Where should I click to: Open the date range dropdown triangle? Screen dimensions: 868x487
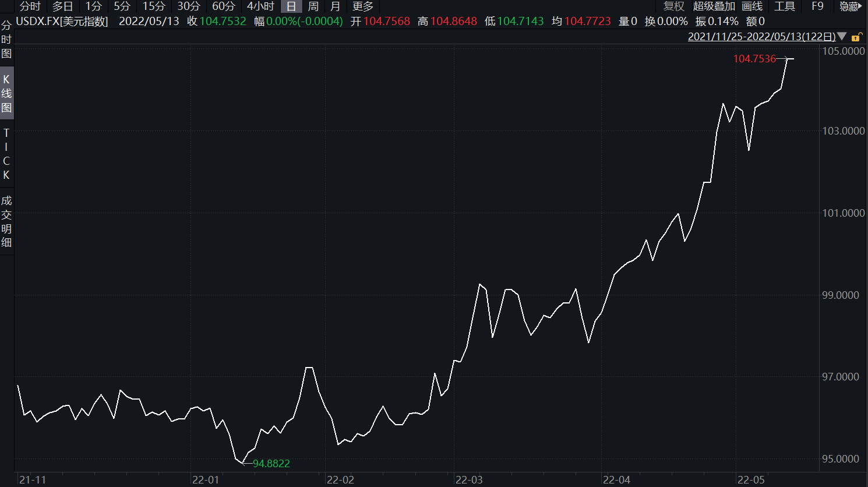[x=842, y=37]
